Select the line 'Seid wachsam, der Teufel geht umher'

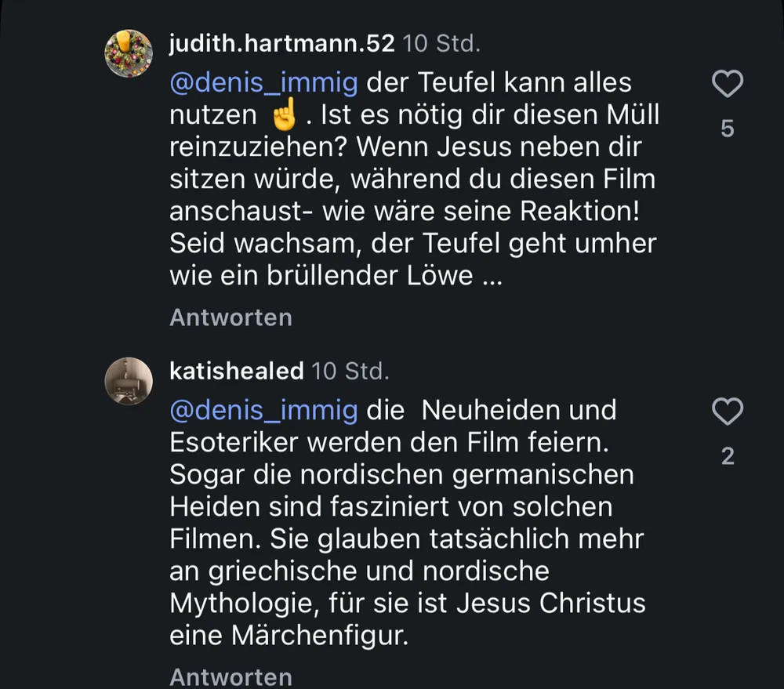pos(413,244)
